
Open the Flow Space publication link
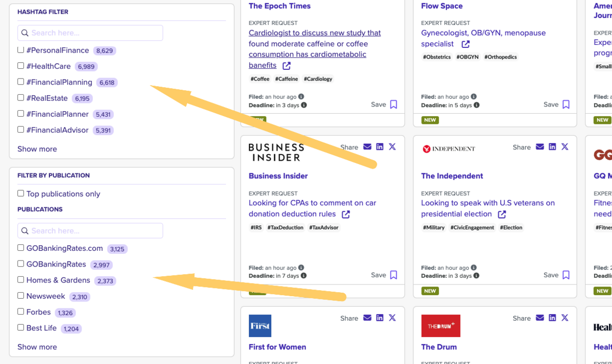pos(442,6)
